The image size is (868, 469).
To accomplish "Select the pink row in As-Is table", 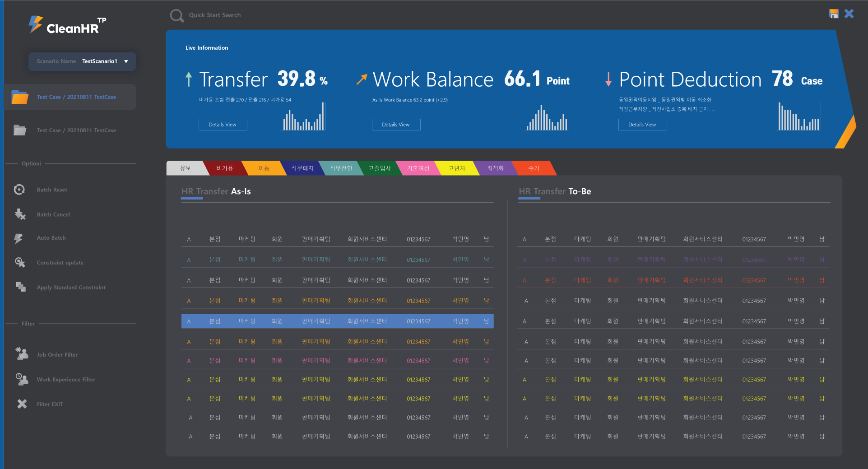I will point(337,361).
